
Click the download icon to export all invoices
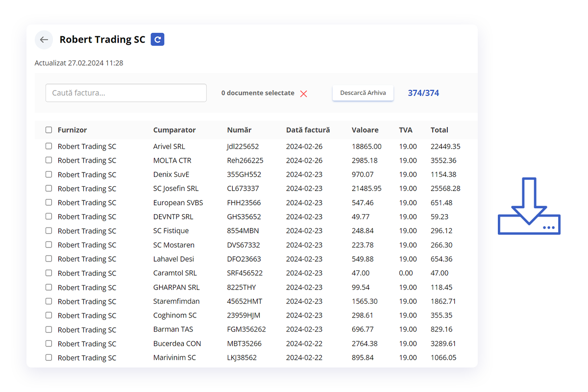[529, 206]
